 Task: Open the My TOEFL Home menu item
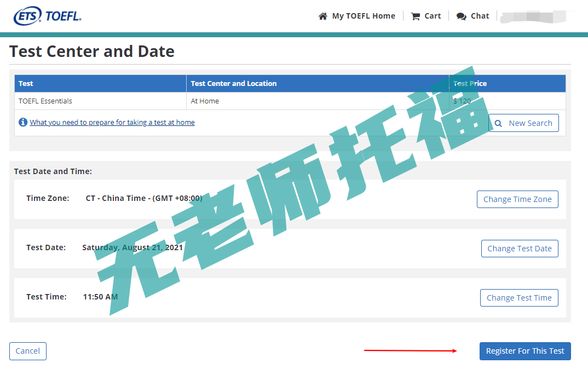click(x=364, y=16)
